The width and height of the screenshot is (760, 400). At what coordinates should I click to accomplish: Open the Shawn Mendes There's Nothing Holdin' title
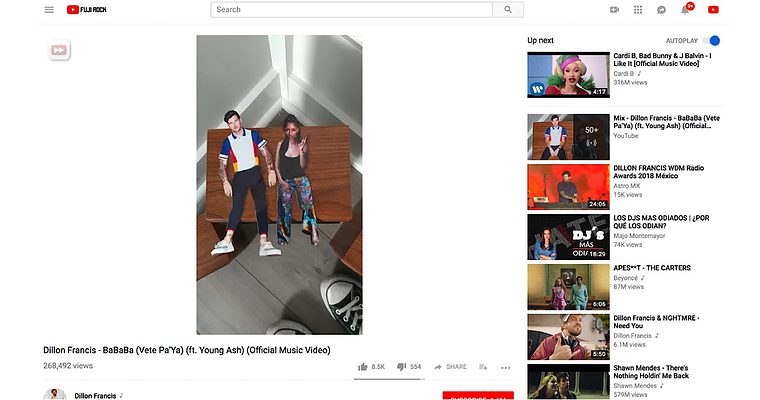coord(651,371)
